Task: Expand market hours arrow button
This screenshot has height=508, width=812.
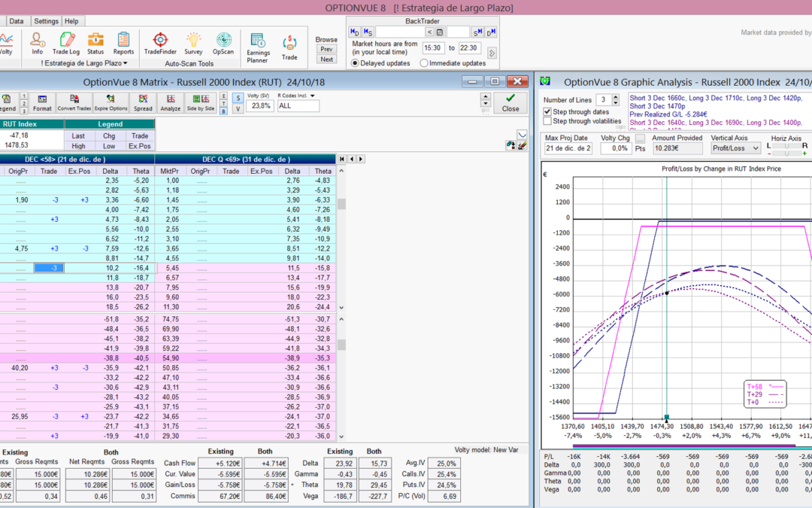Action: pyautogui.click(x=492, y=53)
